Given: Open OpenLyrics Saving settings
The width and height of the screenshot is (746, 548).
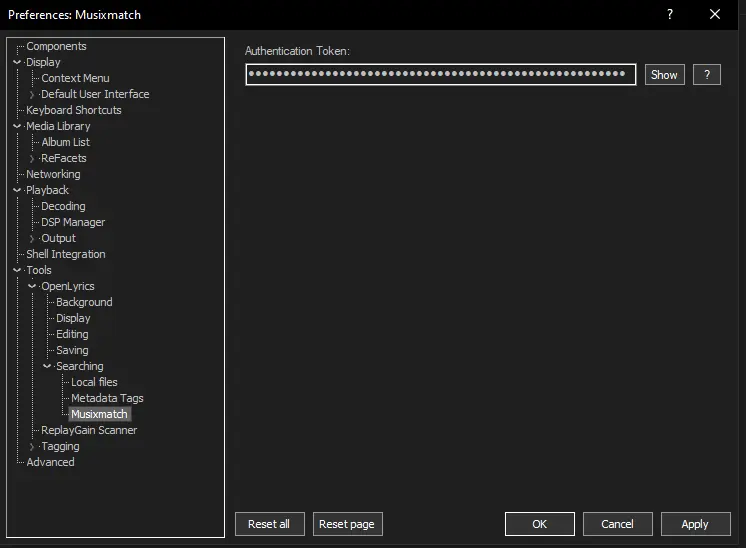Looking at the screenshot, I should point(72,350).
